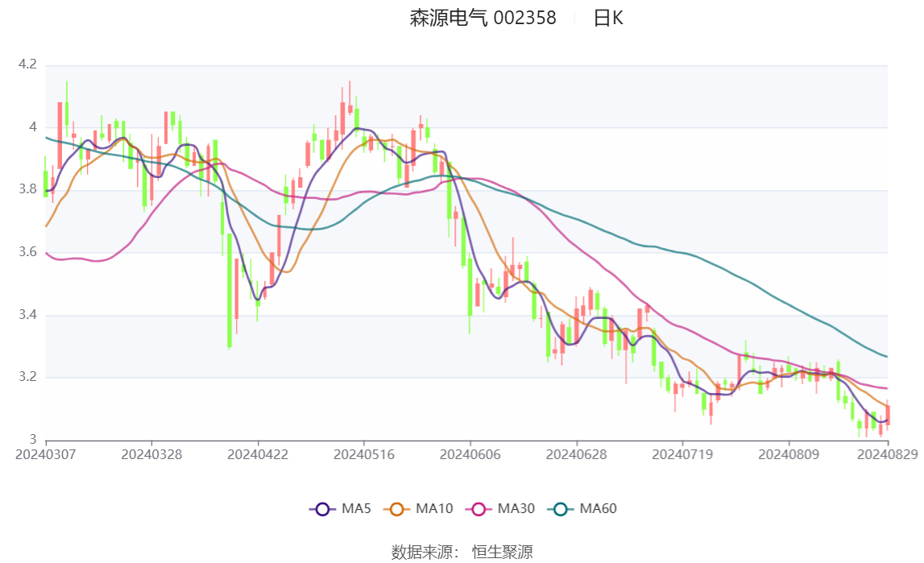This screenshot has height=563, width=924.
Task: Click the purple MA5 circle marker
Action: [x=322, y=509]
